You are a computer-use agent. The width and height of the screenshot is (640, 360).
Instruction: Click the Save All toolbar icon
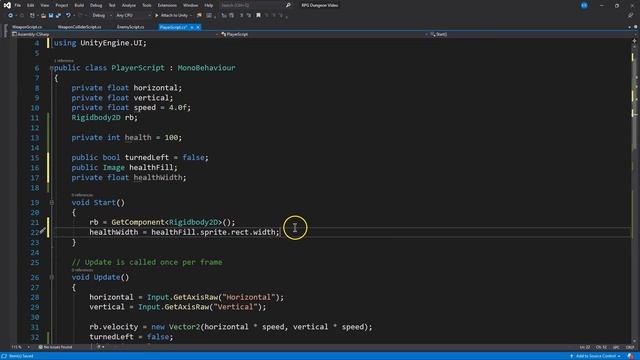click(x=58, y=16)
